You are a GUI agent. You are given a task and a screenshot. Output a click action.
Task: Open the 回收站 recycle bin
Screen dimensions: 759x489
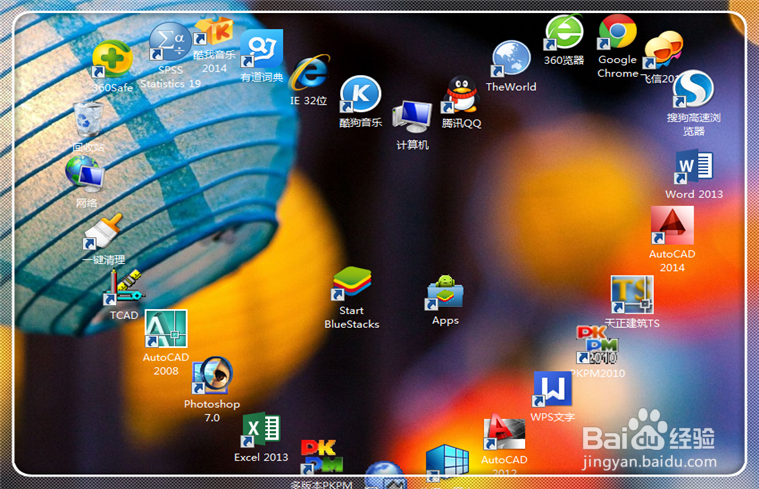[88, 119]
